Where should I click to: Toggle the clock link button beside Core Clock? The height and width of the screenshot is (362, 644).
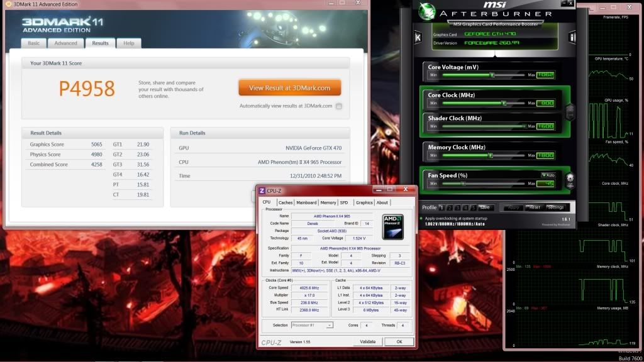[x=570, y=111]
